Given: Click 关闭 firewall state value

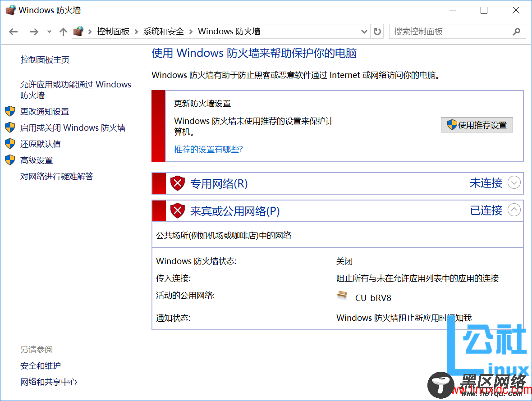Looking at the screenshot, I should click(344, 261).
